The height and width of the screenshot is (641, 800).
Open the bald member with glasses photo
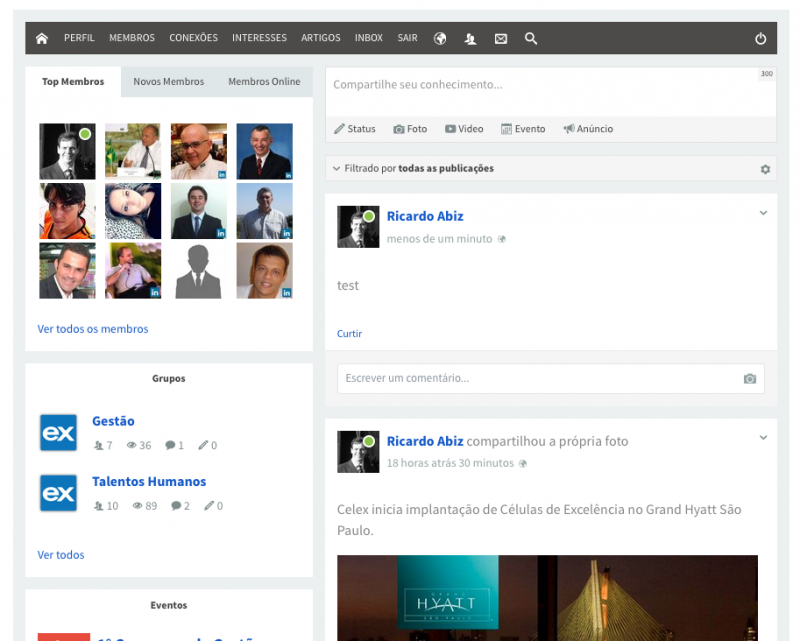point(199,151)
